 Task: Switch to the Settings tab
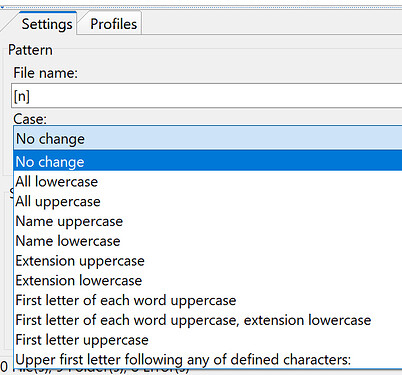click(x=47, y=24)
